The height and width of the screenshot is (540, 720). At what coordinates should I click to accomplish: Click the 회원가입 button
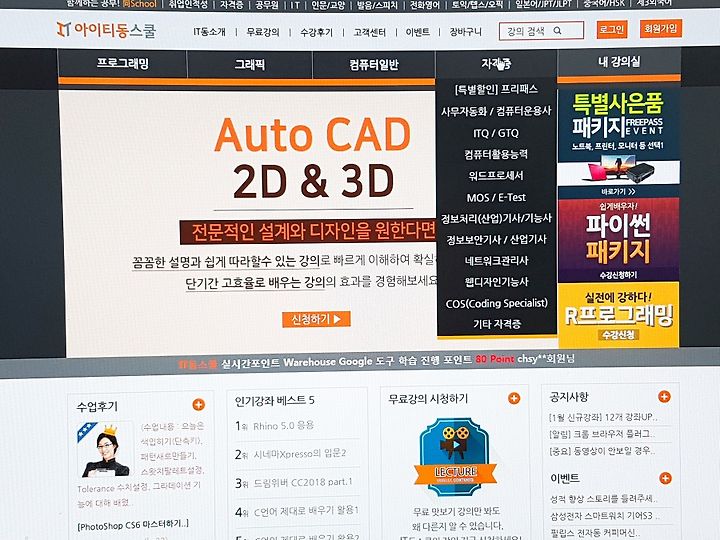click(x=660, y=29)
